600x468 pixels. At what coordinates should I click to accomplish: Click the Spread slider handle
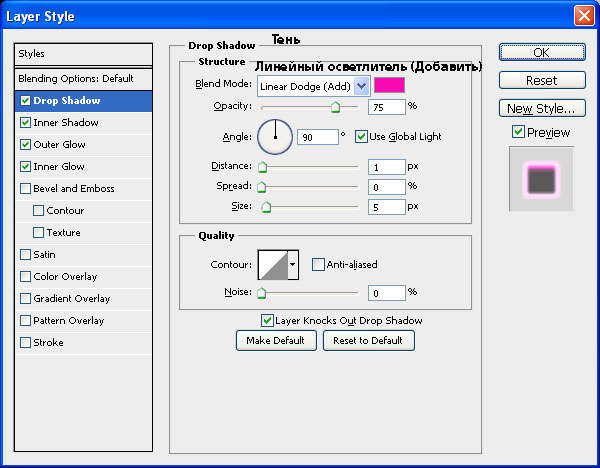[x=262, y=187]
